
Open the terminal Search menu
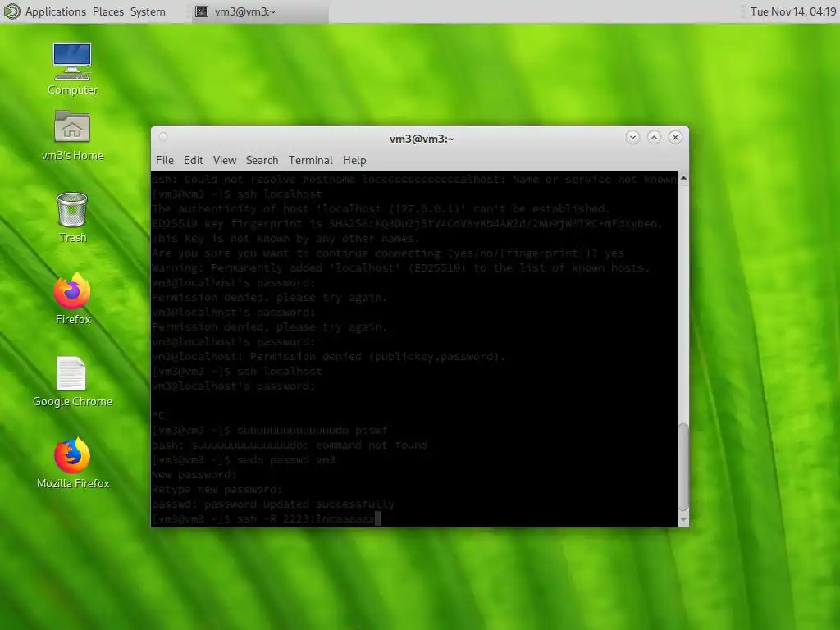(262, 160)
